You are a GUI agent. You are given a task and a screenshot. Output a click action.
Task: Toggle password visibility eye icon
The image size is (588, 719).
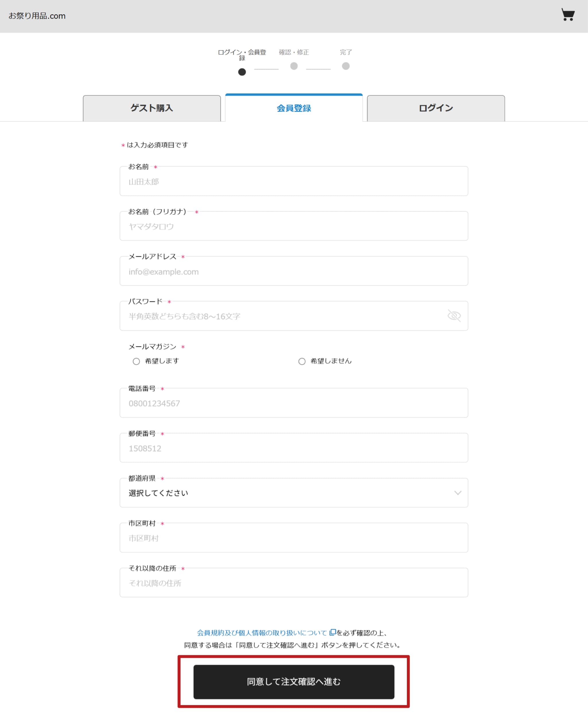click(x=454, y=316)
